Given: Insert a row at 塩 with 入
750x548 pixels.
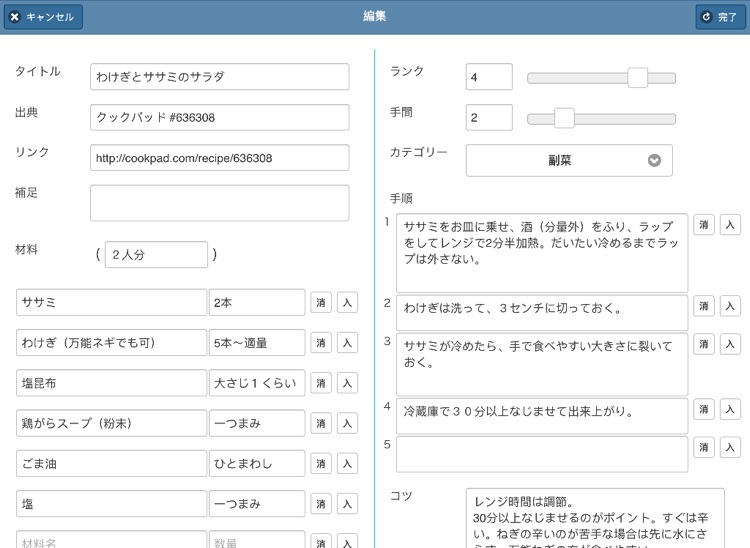Looking at the screenshot, I should 348,504.
